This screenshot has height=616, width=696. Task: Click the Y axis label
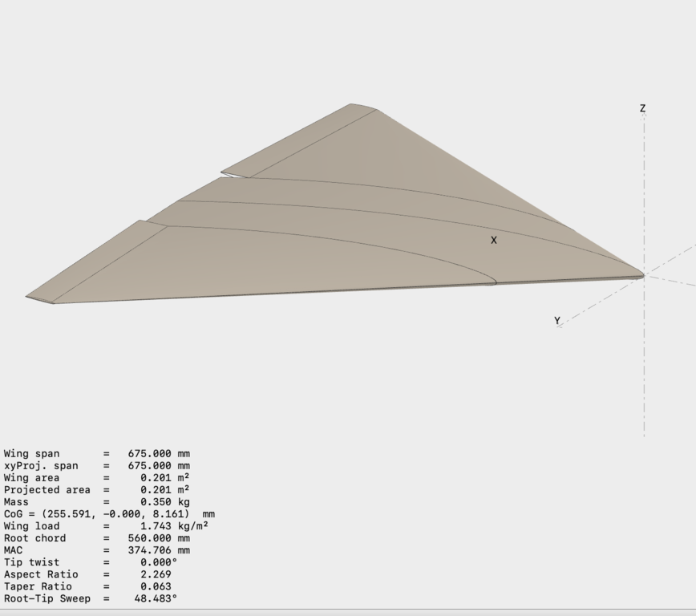coord(557,321)
